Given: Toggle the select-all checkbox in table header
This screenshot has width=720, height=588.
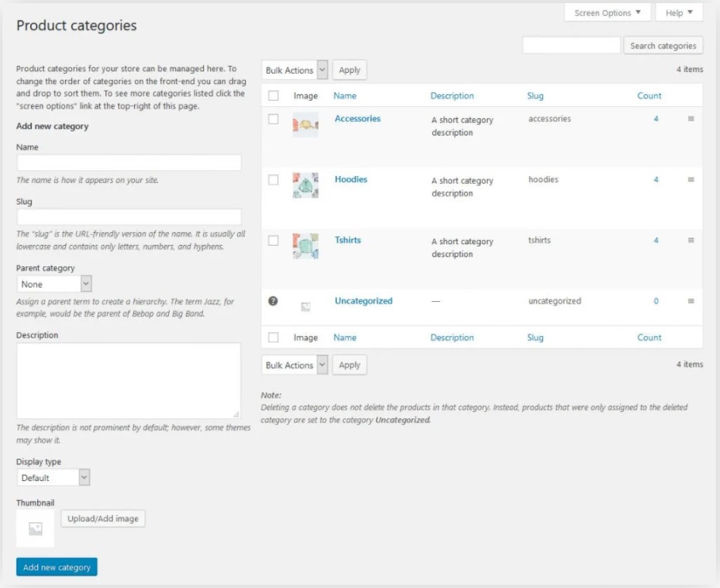Looking at the screenshot, I should click(x=274, y=96).
